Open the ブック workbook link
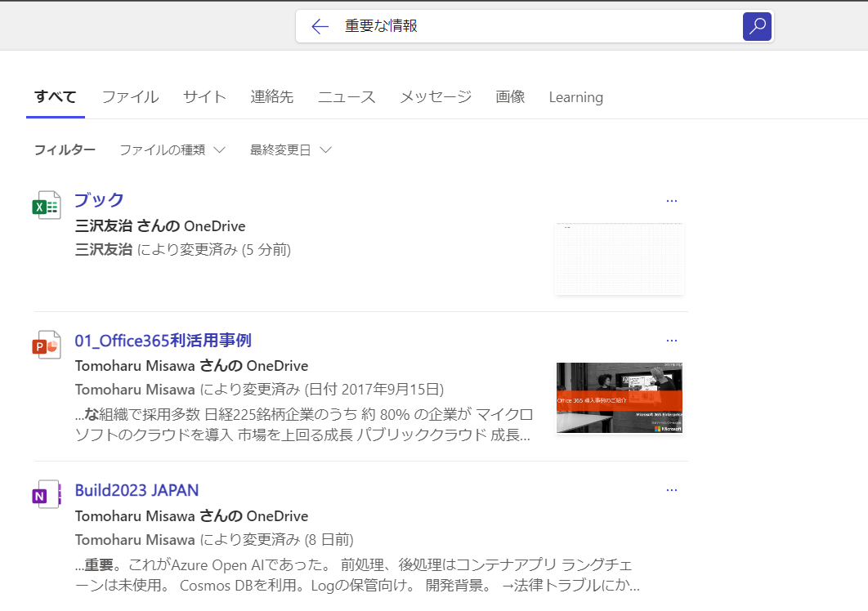The height and width of the screenshot is (611, 868). point(99,200)
